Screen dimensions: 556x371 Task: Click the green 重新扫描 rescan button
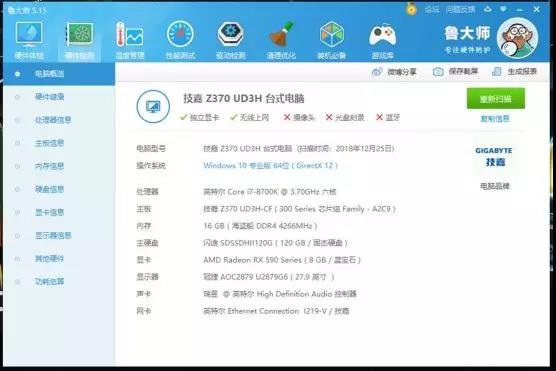point(496,99)
